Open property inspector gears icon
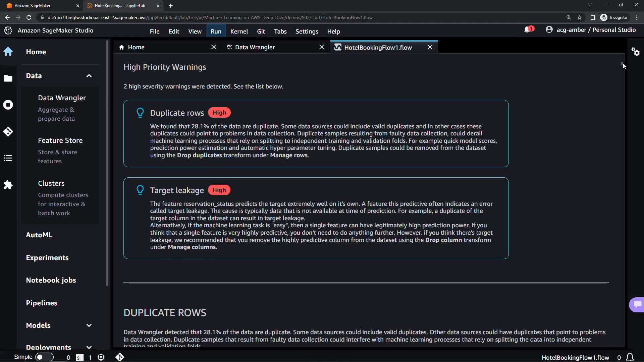 pyautogui.click(x=635, y=52)
